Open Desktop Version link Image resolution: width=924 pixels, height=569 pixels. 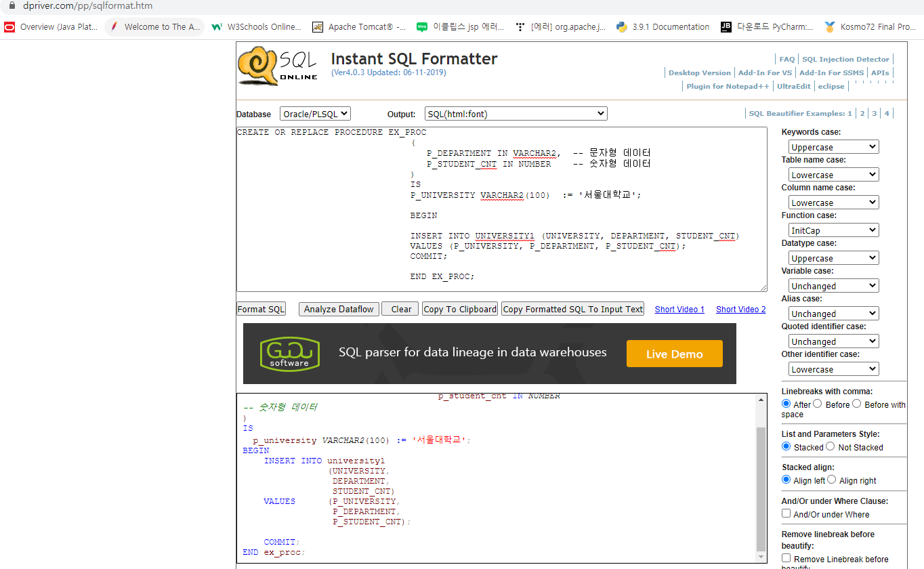pyautogui.click(x=700, y=73)
